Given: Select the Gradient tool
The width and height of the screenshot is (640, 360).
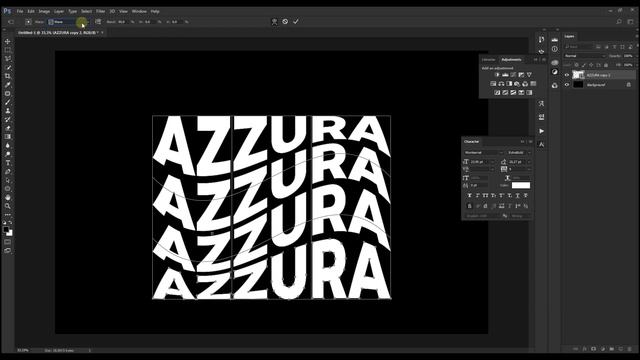Looking at the screenshot, I should point(7,137).
